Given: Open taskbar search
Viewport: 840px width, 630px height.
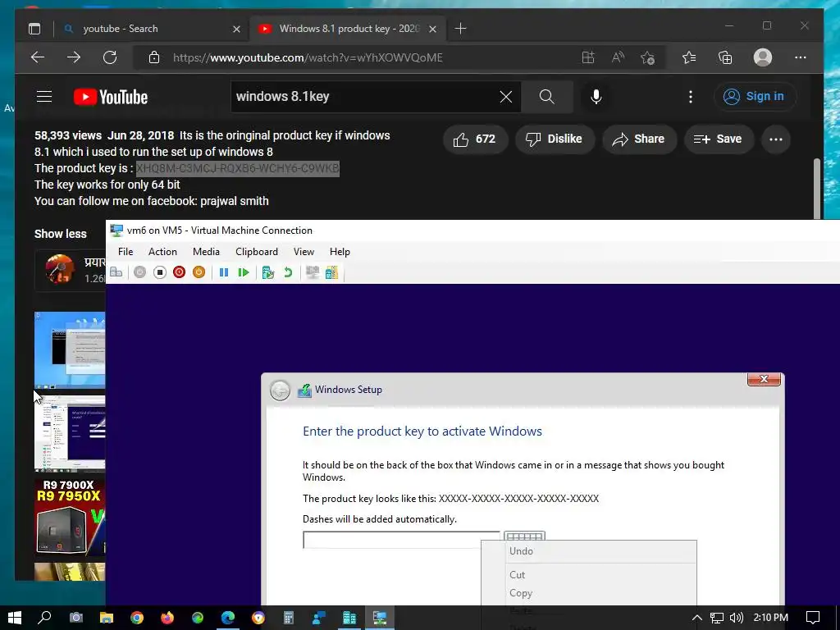Looking at the screenshot, I should tap(44, 618).
